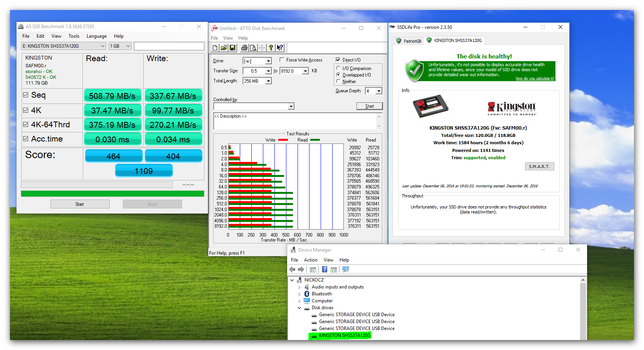The width and height of the screenshot is (644, 350).
Task: Enable Force Write Access checkbox
Action: coord(282,60)
